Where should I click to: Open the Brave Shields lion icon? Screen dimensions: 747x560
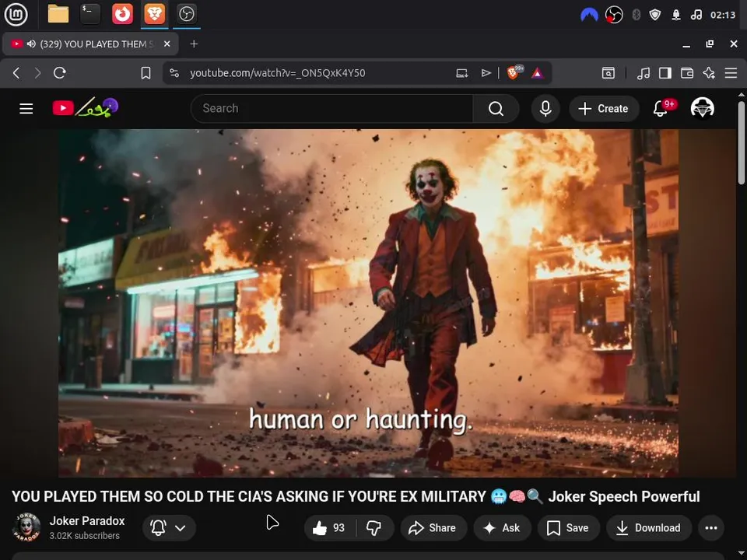tap(514, 72)
